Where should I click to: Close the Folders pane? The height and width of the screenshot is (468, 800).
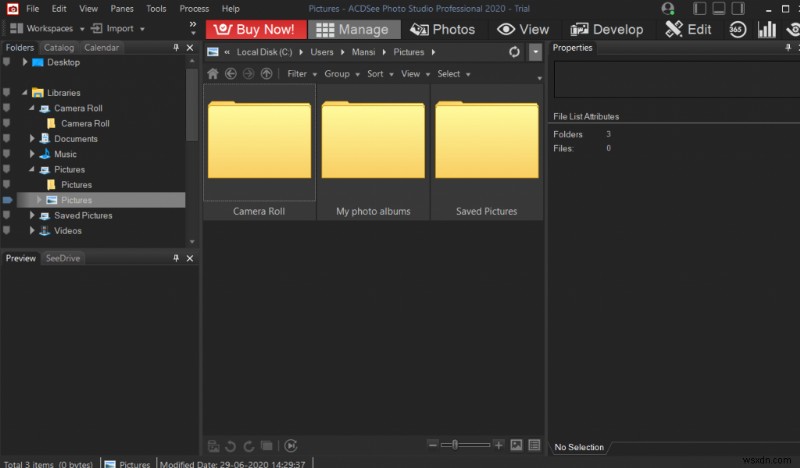(x=190, y=47)
